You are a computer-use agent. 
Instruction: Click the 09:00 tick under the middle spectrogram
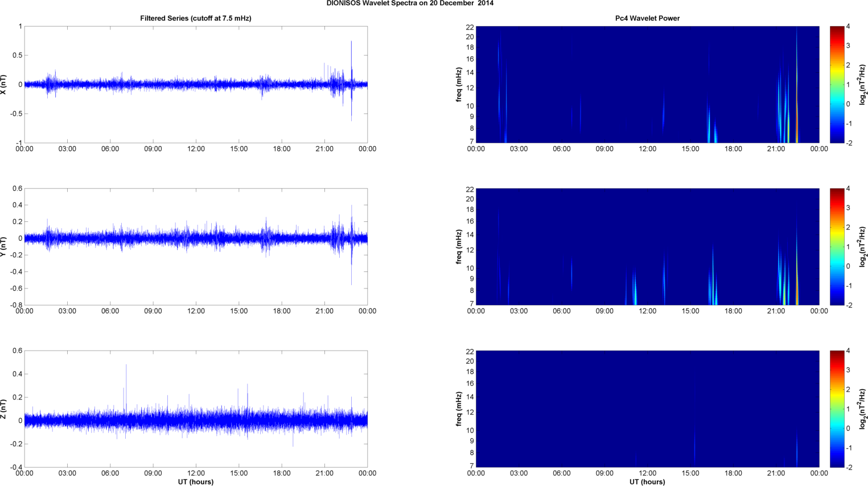(604, 311)
